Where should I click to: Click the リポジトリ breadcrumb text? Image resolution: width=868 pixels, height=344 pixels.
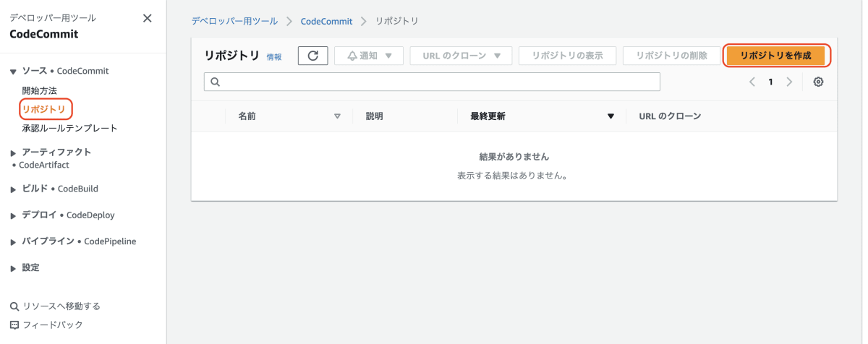(396, 22)
